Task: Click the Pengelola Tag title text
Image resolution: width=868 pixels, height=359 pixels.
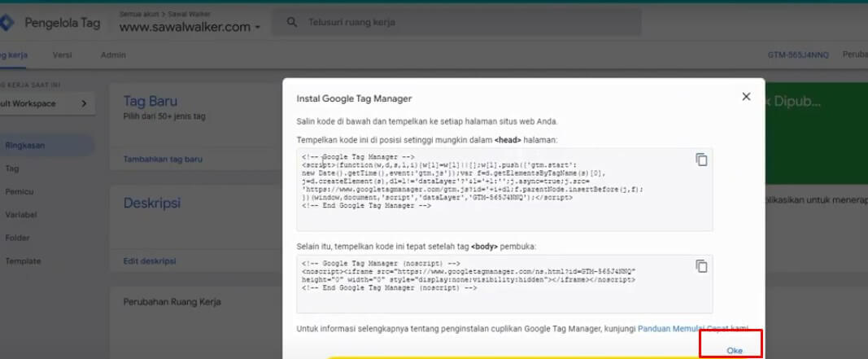Action: [x=62, y=23]
